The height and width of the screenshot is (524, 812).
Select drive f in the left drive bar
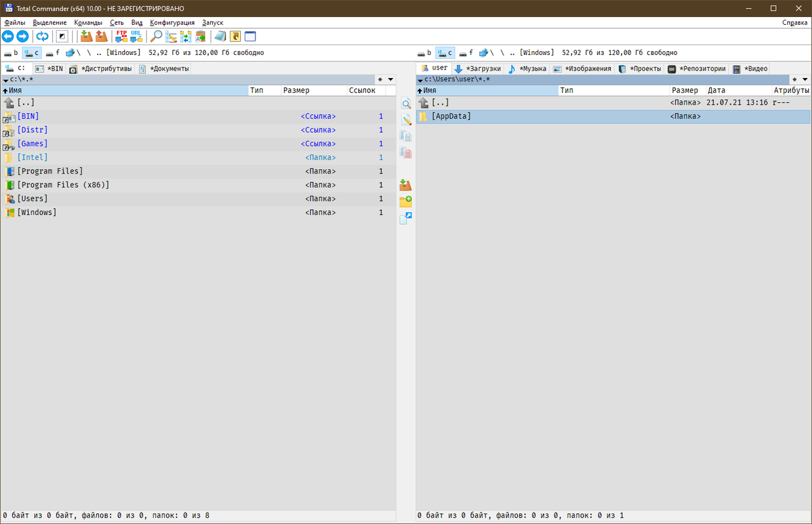tap(53, 53)
